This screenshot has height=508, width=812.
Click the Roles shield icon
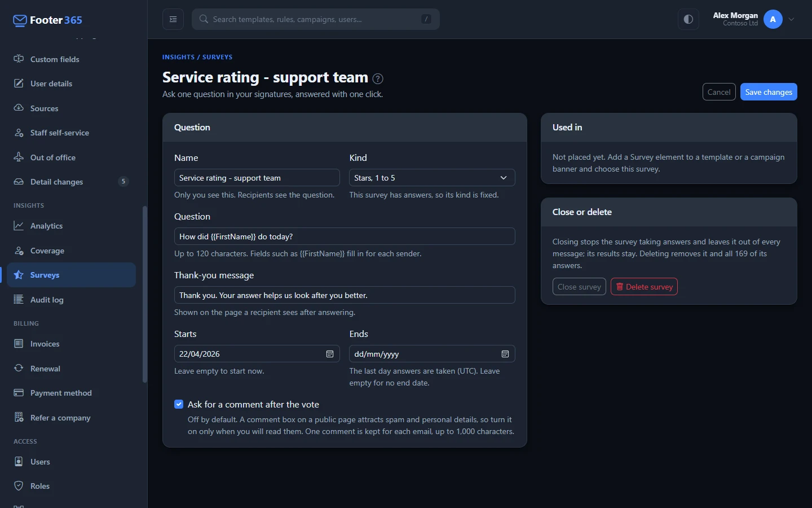tap(19, 486)
